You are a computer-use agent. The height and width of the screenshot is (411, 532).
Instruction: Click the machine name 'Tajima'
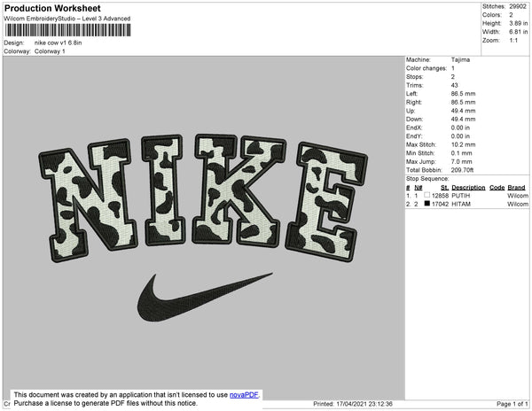[460, 59]
